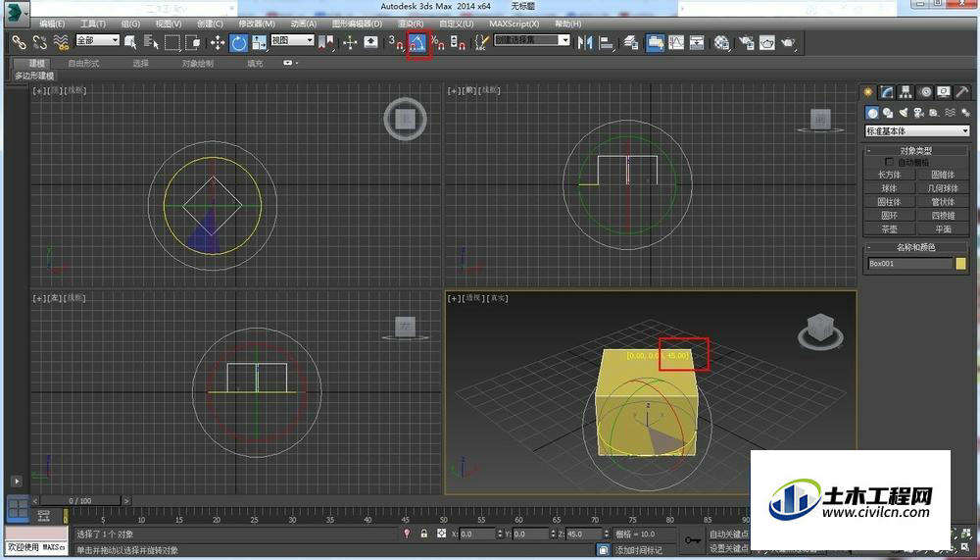Click the Box001 name field

(909, 264)
